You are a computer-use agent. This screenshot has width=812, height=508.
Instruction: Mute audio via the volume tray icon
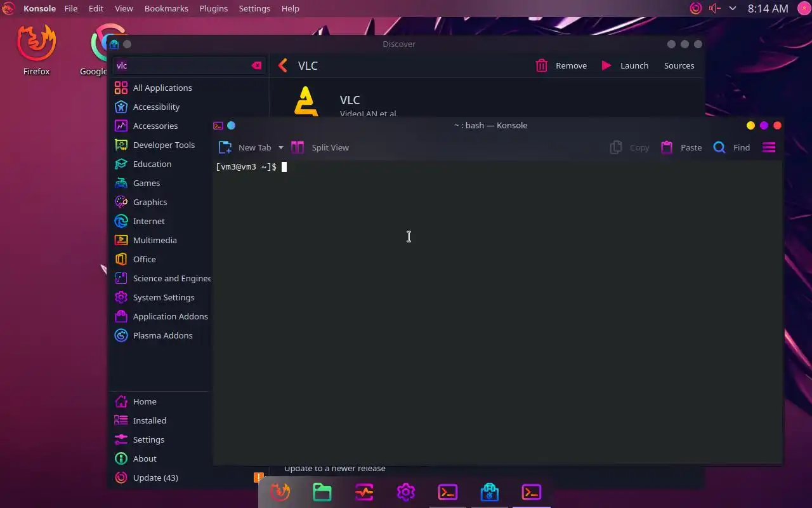click(715, 8)
